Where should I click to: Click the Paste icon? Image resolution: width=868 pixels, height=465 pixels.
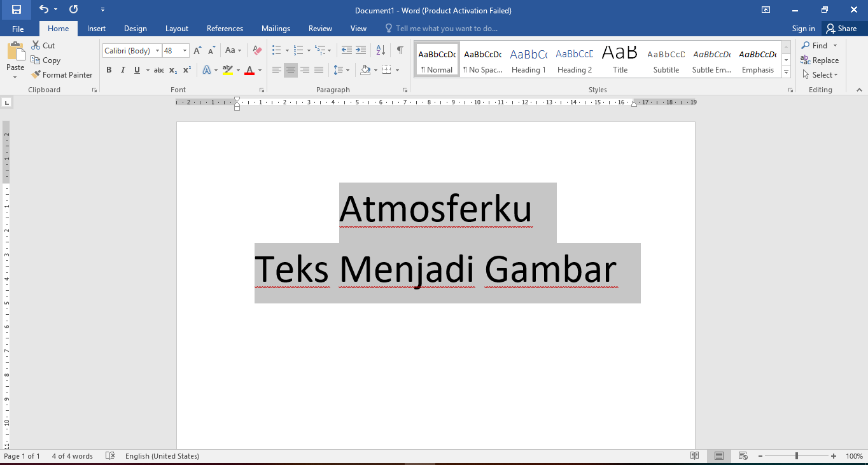[15, 52]
